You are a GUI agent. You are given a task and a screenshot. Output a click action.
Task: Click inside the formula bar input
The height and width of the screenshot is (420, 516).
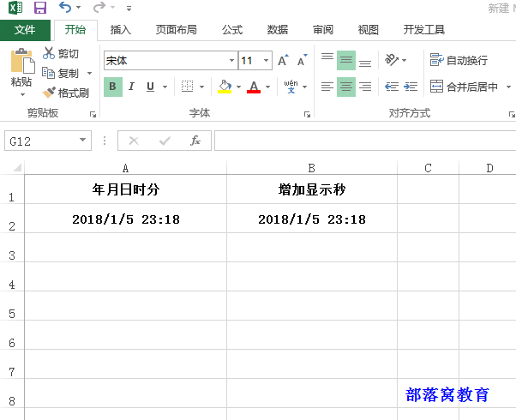tap(365, 141)
